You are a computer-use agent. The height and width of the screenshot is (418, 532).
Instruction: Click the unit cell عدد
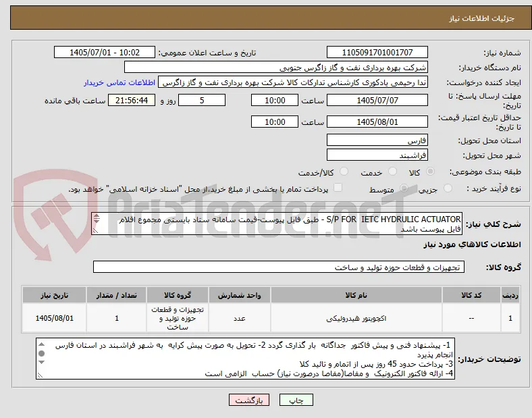240,318
